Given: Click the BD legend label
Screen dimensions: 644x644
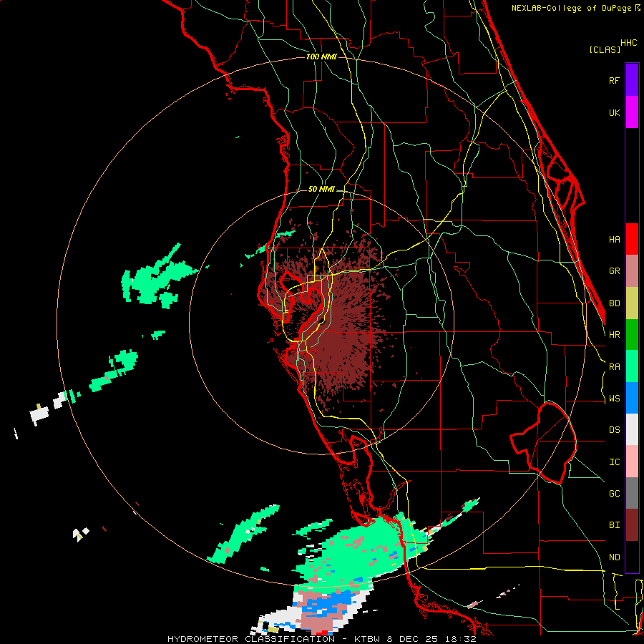Looking at the screenshot, I should [x=614, y=303].
